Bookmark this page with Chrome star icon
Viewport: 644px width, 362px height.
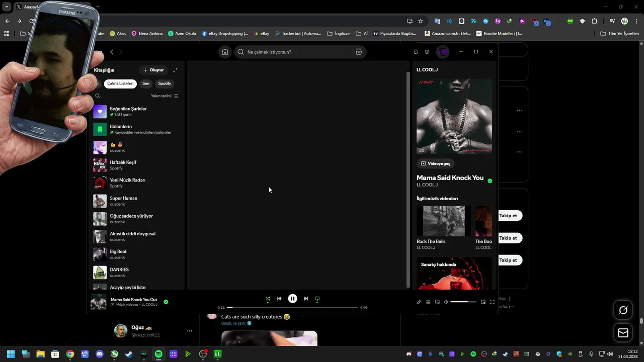click(421, 21)
